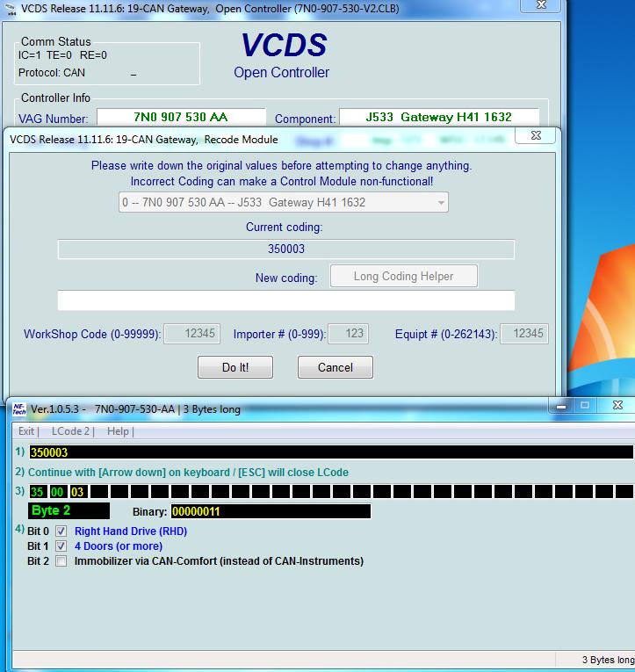The height and width of the screenshot is (672, 635).
Task: Click the Importer number field
Action: click(348, 334)
